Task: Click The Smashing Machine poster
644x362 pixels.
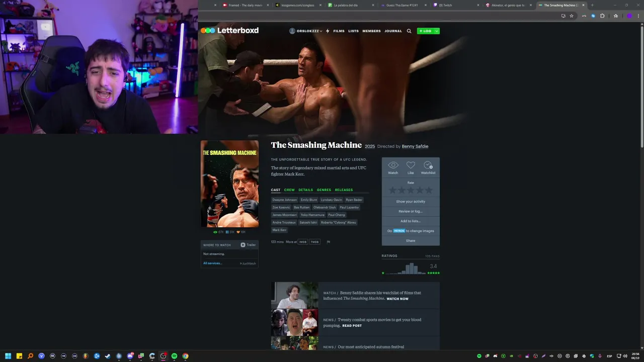Action: pyautogui.click(x=229, y=184)
